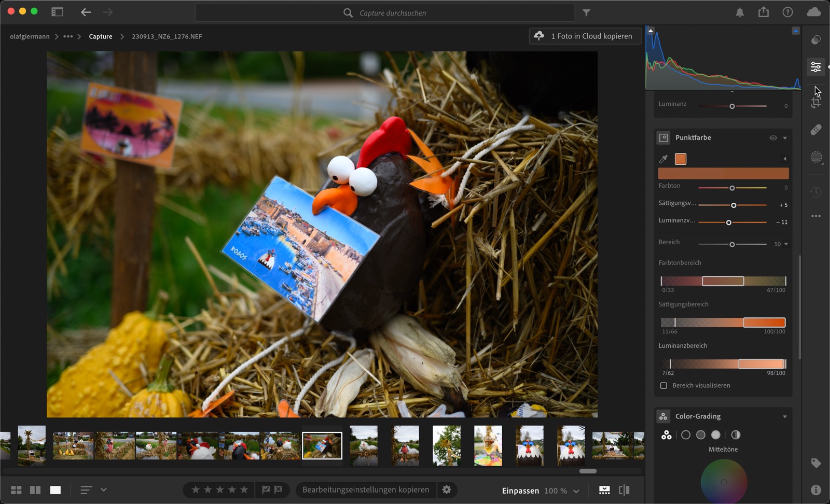This screenshot has height=504, width=830.
Task: Select the healing brush tool
Action: [x=815, y=130]
